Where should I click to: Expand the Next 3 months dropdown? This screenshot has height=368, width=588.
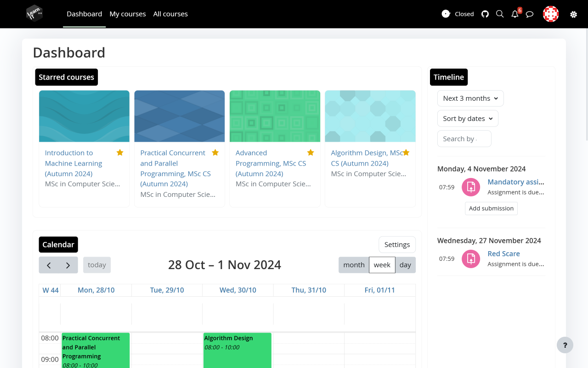(x=470, y=98)
